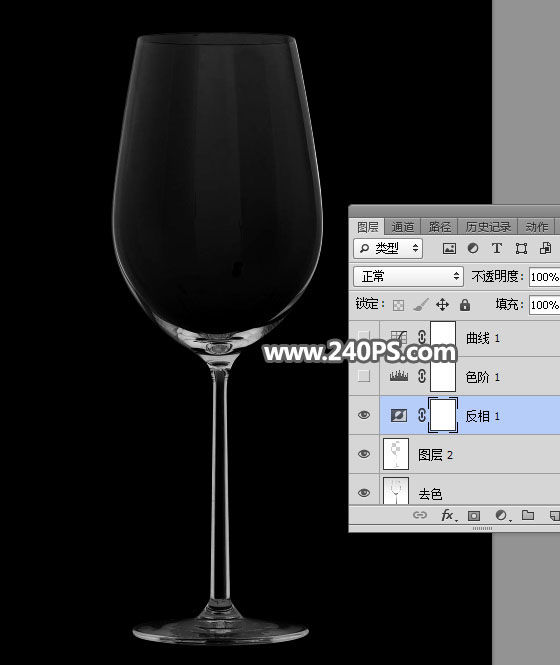Filter layers by shape icon
This screenshot has width=560, height=665.
pyautogui.click(x=521, y=249)
